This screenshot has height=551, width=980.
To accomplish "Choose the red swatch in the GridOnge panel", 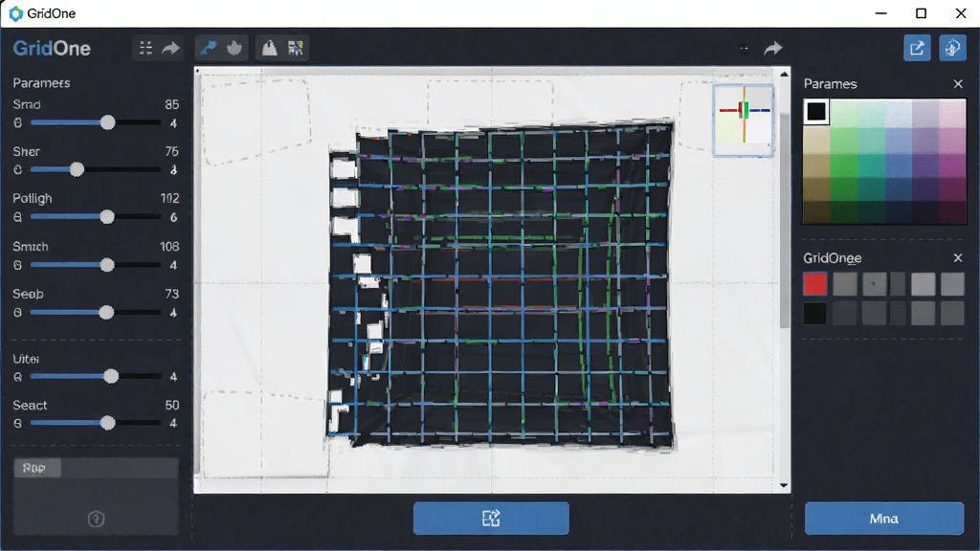I will click(815, 284).
